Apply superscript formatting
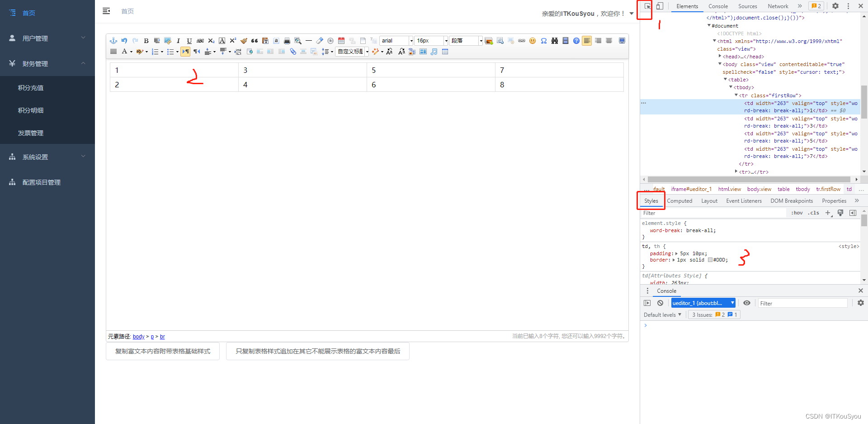This screenshot has height=424, width=868. [233, 41]
